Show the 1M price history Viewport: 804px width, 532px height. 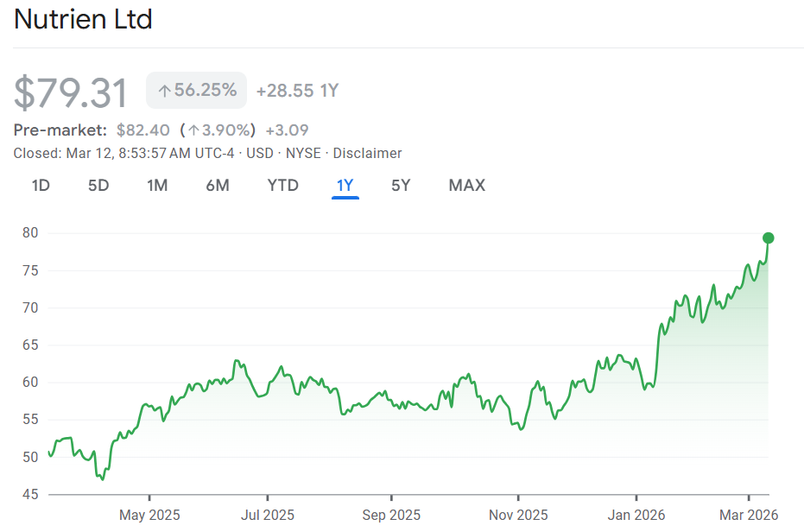click(157, 185)
